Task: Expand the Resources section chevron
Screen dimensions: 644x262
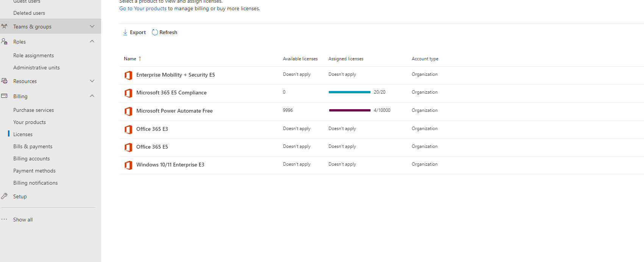Action: (x=92, y=81)
